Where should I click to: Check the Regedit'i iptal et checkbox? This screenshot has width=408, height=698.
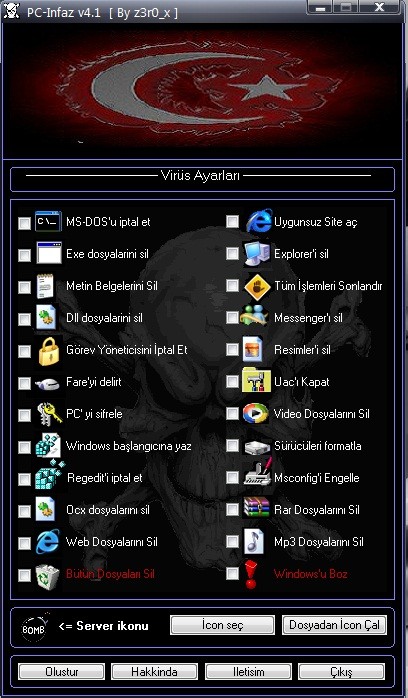click(x=24, y=479)
